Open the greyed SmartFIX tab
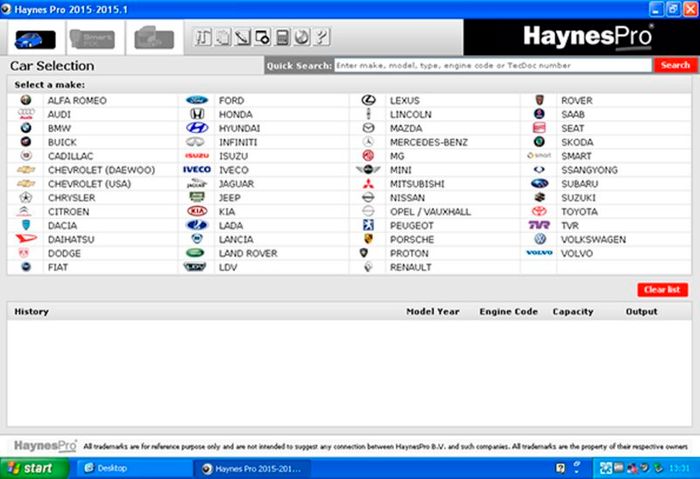 [x=92, y=39]
